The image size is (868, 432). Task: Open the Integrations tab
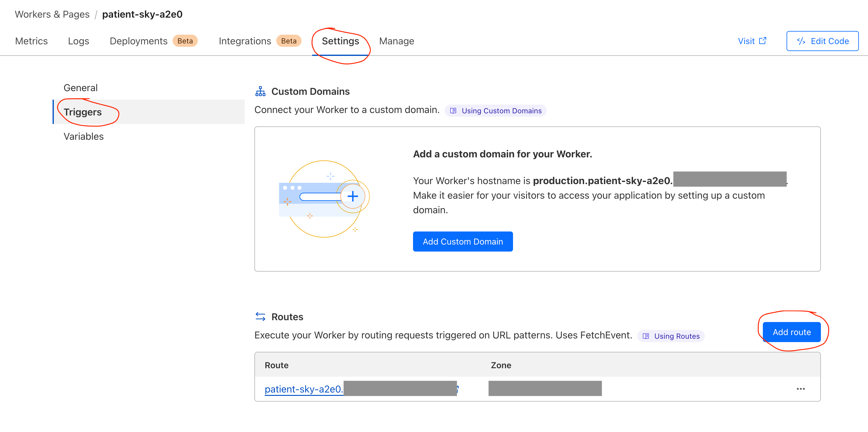245,41
